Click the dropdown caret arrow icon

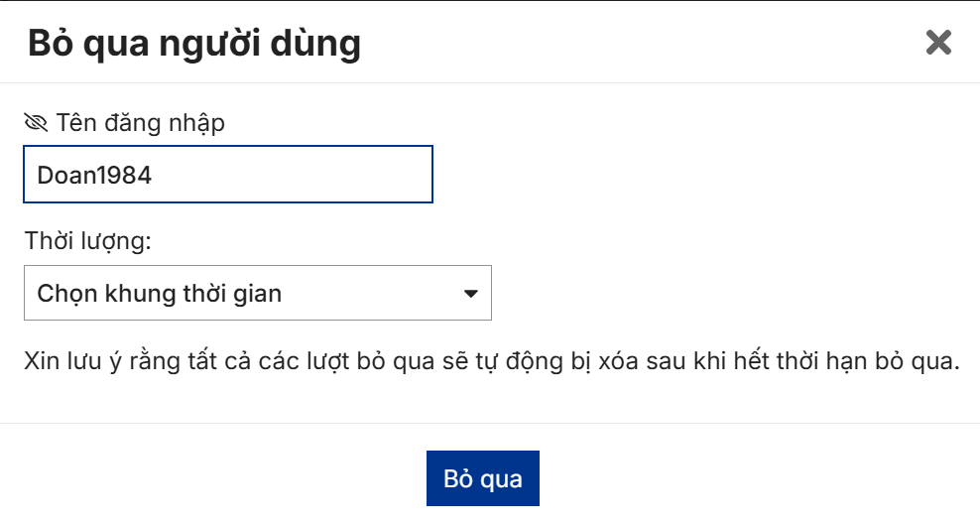471,294
